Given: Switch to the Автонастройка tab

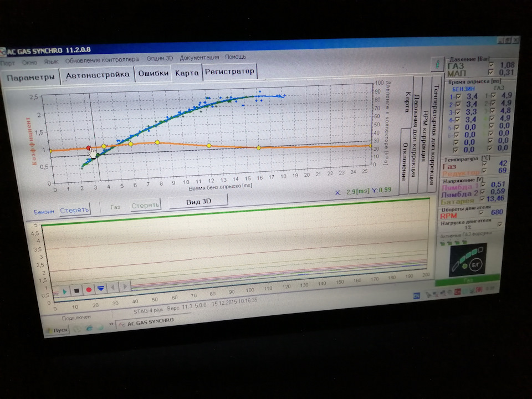Looking at the screenshot, I should pos(98,75).
